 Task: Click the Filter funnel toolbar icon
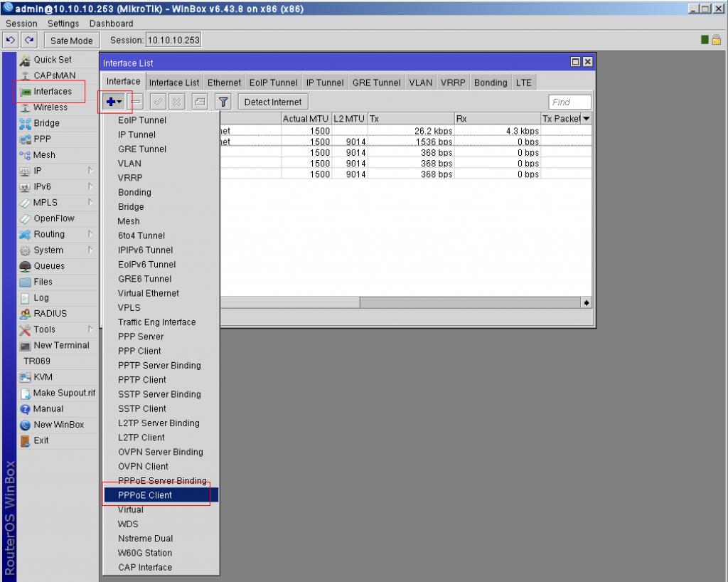(223, 102)
